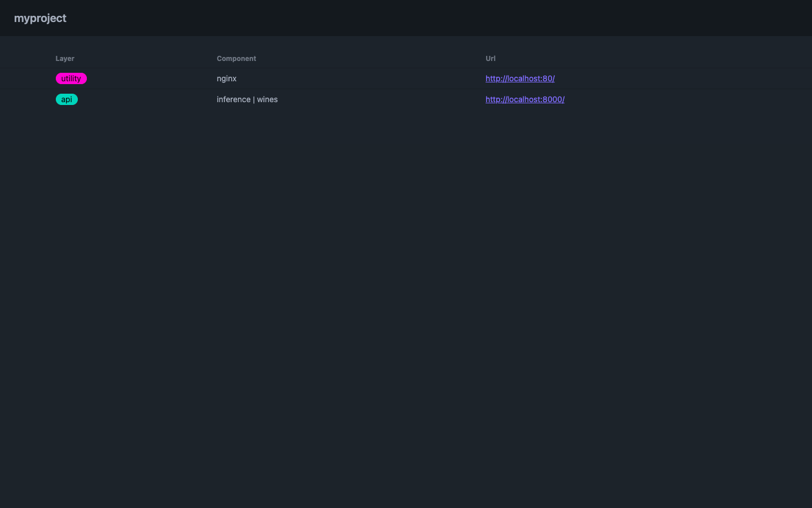The height and width of the screenshot is (508, 812).
Task: Select the api layer tag for inference
Action: (x=67, y=99)
